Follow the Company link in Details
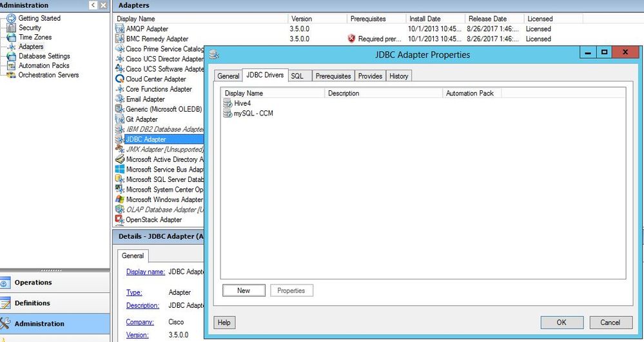 click(x=140, y=322)
